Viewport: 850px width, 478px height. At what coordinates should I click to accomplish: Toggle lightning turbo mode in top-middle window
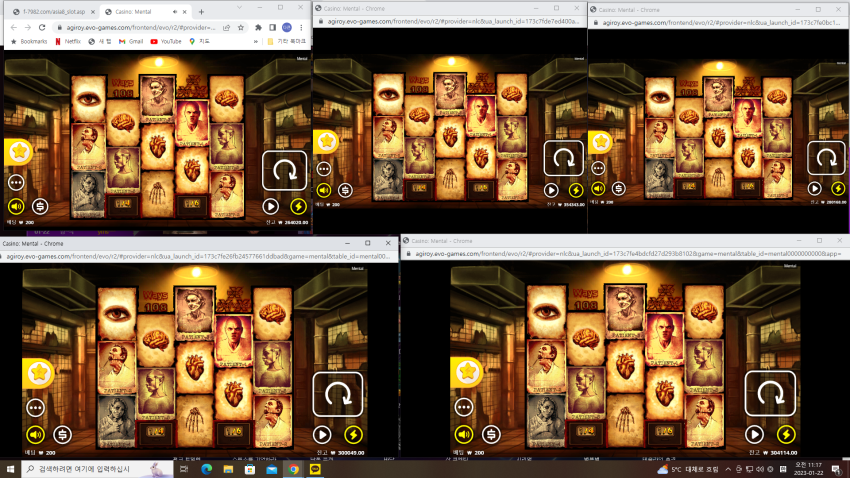click(576, 190)
